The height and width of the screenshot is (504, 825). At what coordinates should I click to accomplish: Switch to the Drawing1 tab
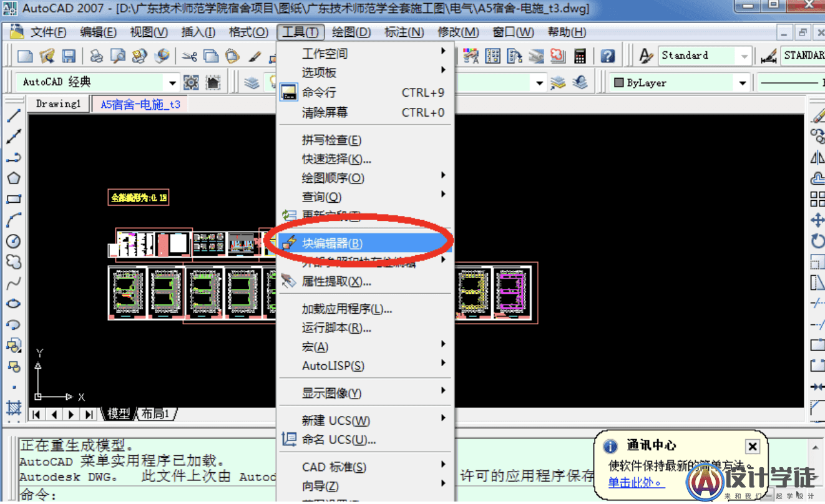(x=59, y=104)
